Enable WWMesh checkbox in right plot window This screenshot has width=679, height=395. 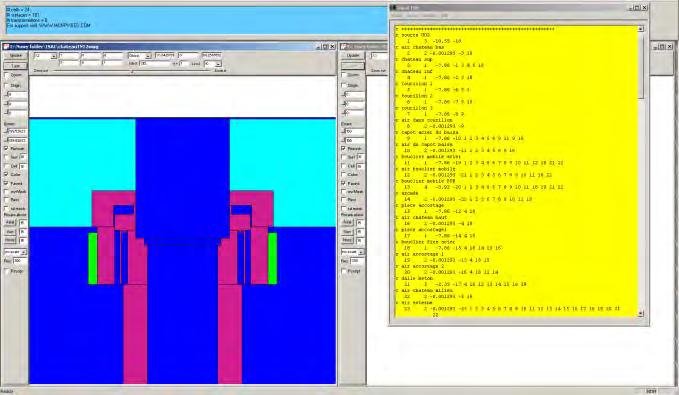[344, 191]
